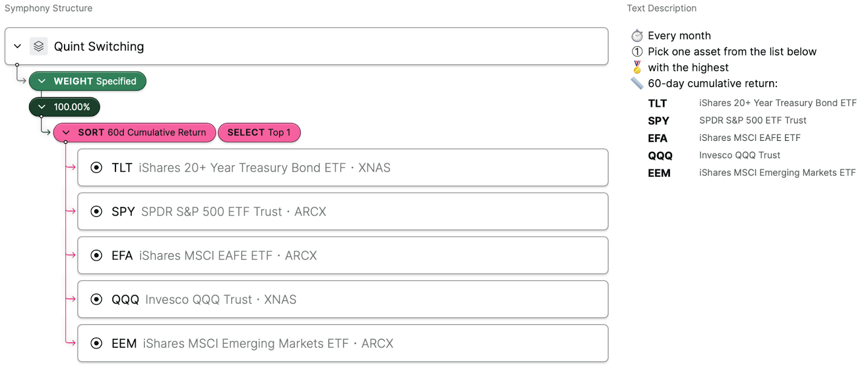868x369 pixels.
Task: Click the EEM asset circle icon
Action: [97, 343]
